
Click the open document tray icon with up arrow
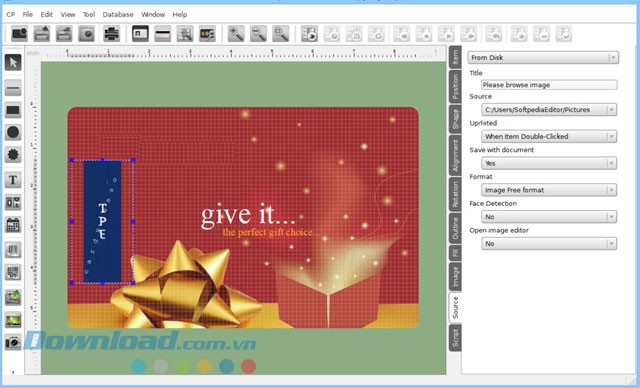[42, 34]
